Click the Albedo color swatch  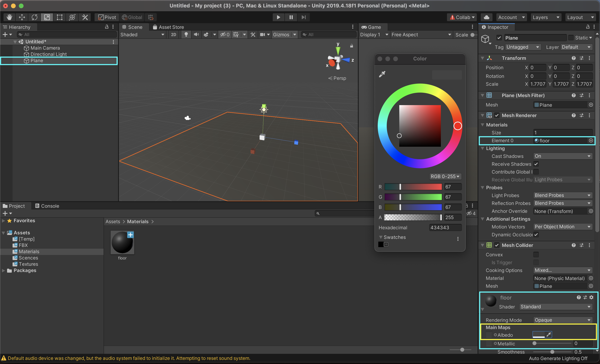[x=538, y=335]
